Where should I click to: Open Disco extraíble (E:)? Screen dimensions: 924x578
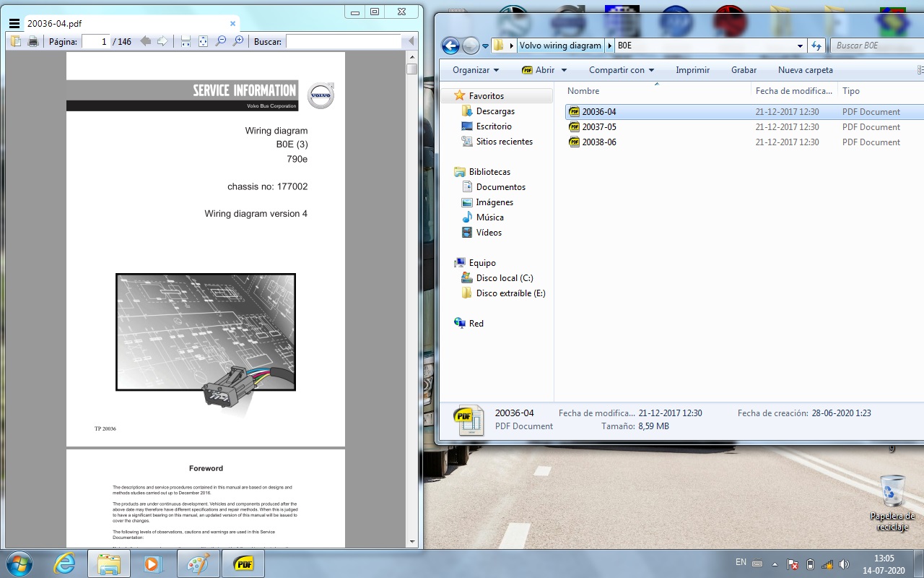(510, 293)
